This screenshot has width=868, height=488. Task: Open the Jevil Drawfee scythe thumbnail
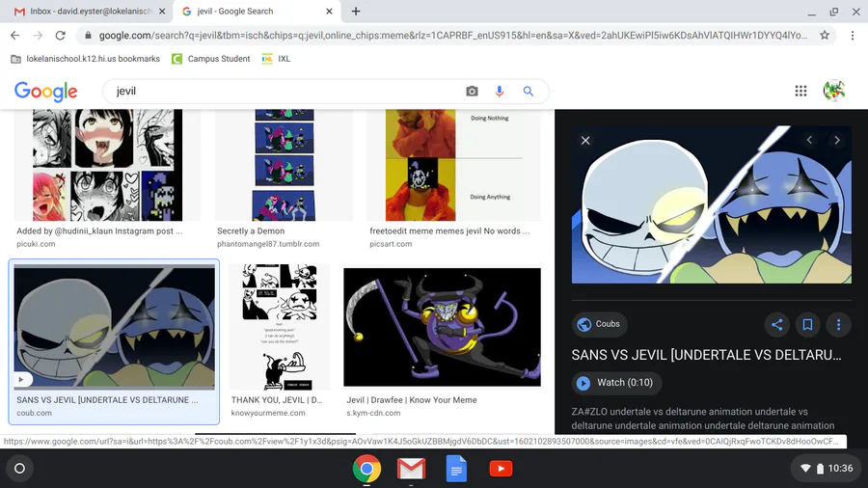click(443, 327)
